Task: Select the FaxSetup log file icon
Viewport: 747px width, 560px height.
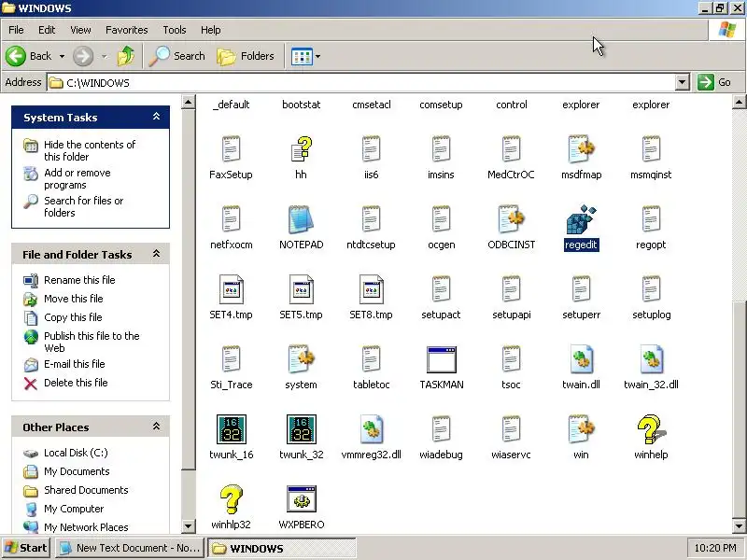Action: pos(231,149)
